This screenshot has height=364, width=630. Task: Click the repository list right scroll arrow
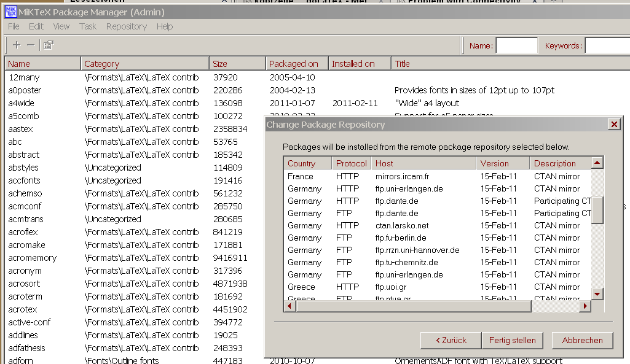pyautogui.click(x=585, y=306)
